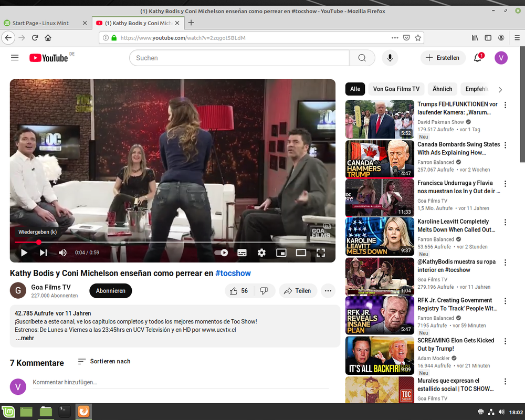Reload the page
The image size is (525, 420).
pos(35,38)
